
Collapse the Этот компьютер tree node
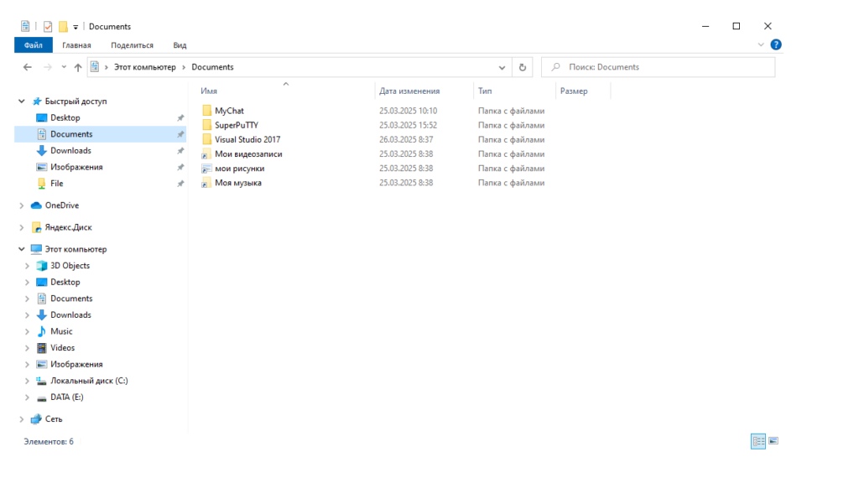tap(22, 249)
